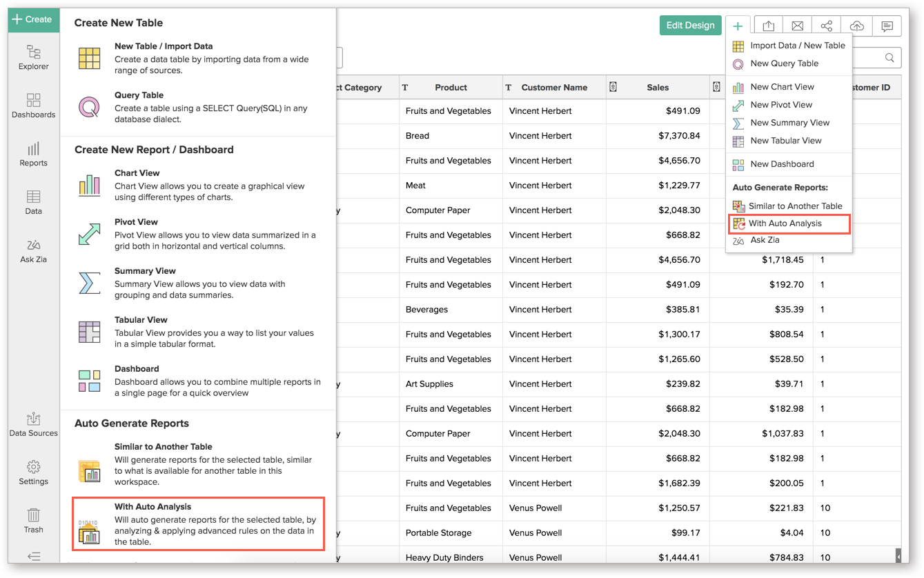Open the plus dropdown in the toolbar

pos(738,26)
